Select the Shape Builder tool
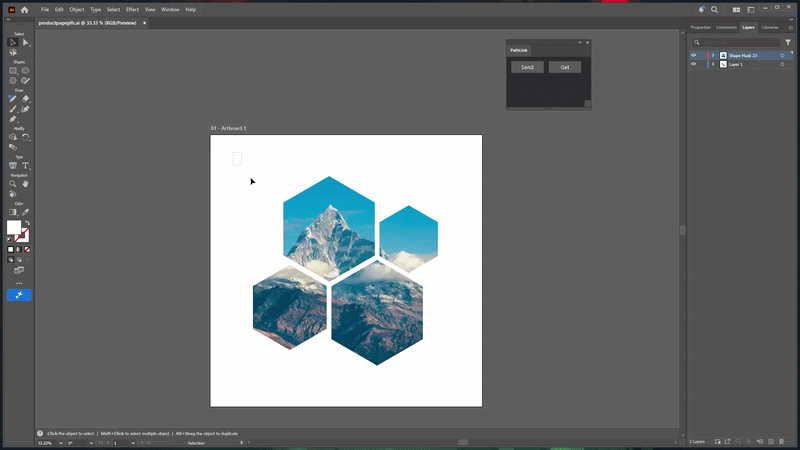Screen dimensions: 800x450 [x=13, y=137]
